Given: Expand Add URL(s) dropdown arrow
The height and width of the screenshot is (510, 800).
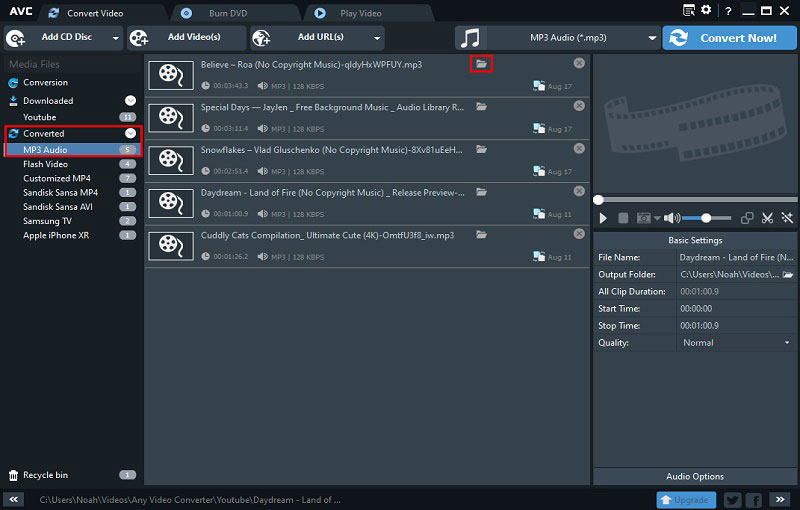Looking at the screenshot, I should [377, 38].
